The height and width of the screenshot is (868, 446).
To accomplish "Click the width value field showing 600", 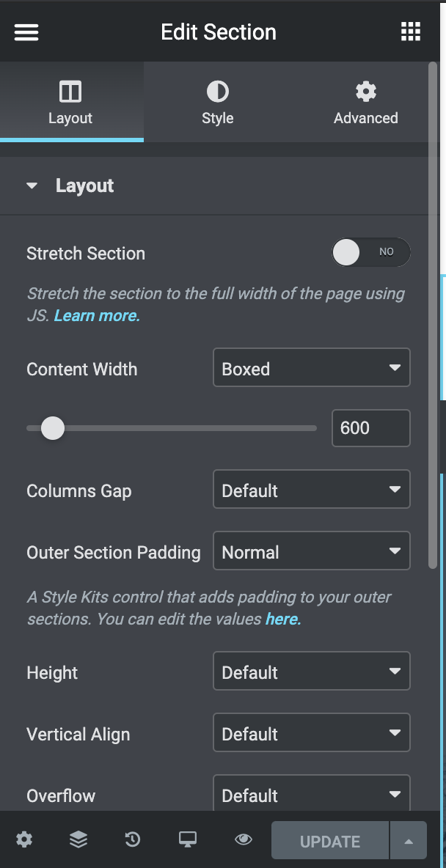I will tap(370, 428).
